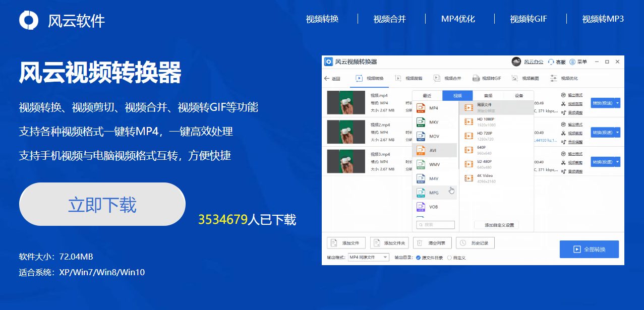644x310 pixels.
Task: Click the 全部转换 button
Action: click(x=589, y=250)
